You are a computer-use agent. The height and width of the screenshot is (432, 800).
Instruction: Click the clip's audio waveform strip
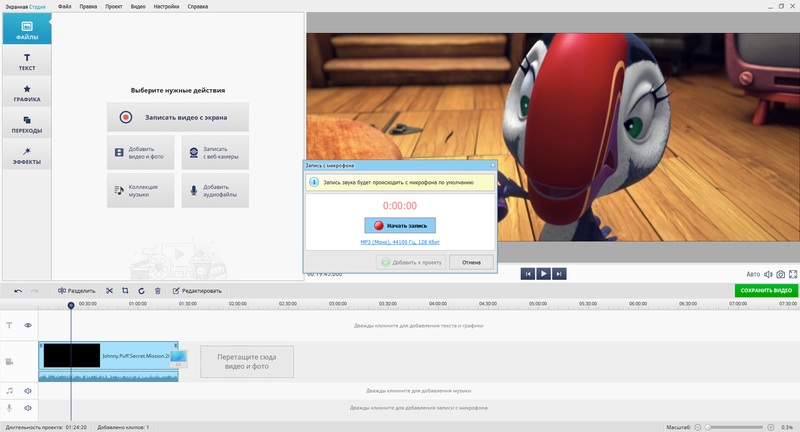pyautogui.click(x=108, y=376)
